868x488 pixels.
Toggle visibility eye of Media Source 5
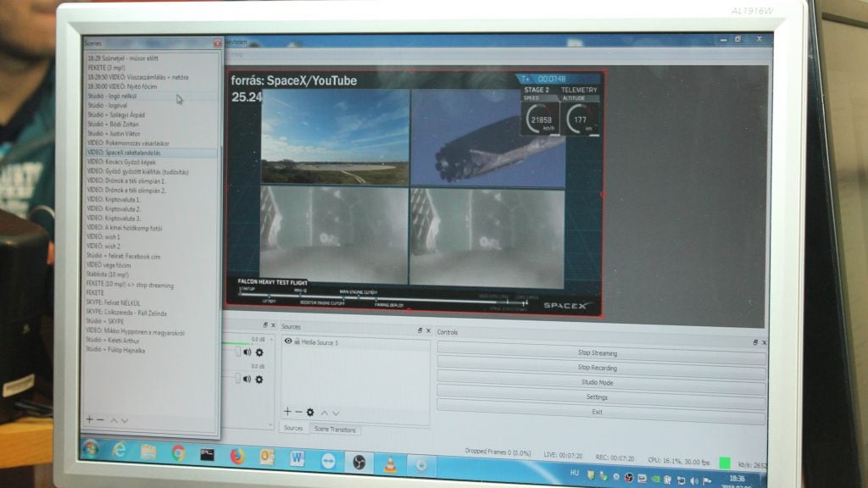point(288,341)
